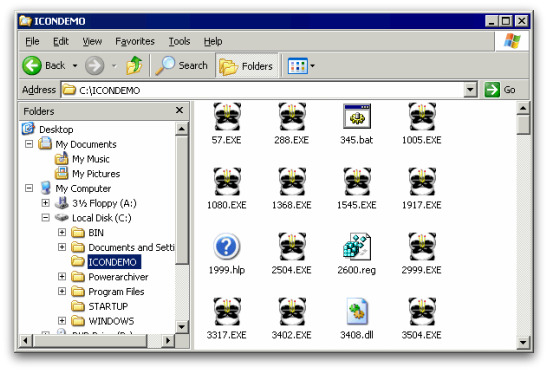Select the 3402.EXE file icon

[x=292, y=312]
